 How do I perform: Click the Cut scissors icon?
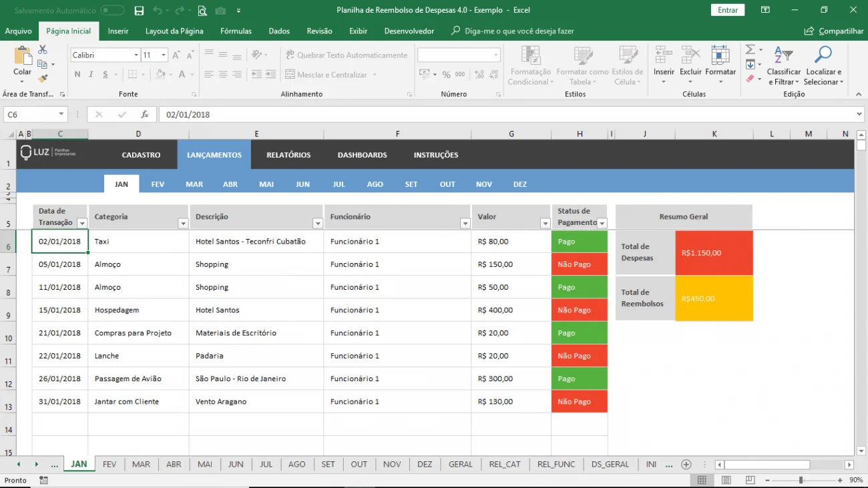click(x=43, y=50)
